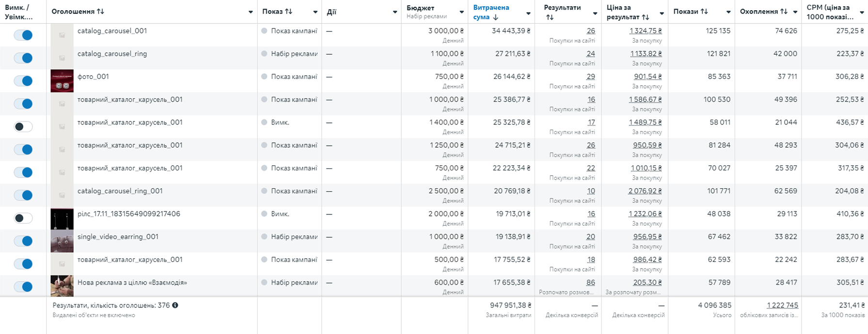The image size is (868, 334).
Task: Click sort arrows next to Показ header
Action: (x=289, y=12)
